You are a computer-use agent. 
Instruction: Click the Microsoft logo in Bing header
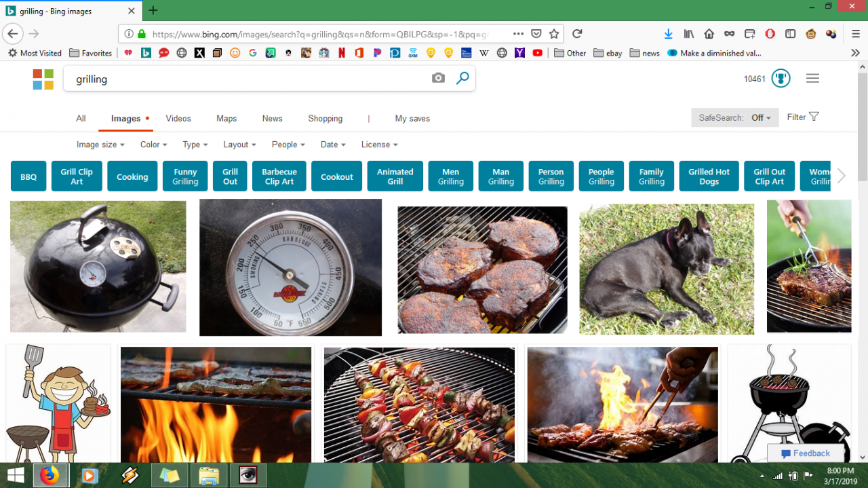43,79
